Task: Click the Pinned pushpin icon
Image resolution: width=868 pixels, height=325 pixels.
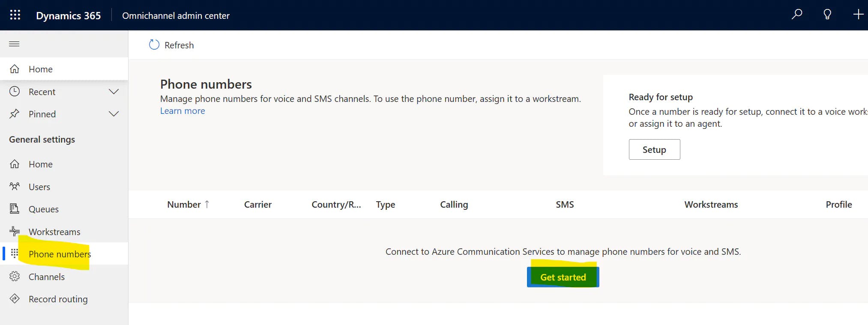Action: tap(15, 113)
